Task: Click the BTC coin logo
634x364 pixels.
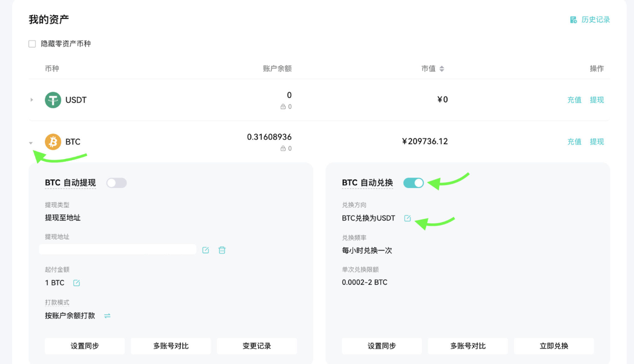Action: [x=53, y=142]
